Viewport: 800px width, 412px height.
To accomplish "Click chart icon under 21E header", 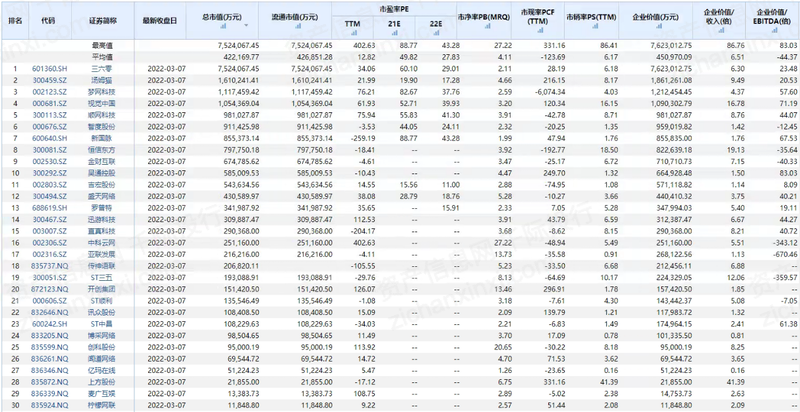I will pos(394,32).
